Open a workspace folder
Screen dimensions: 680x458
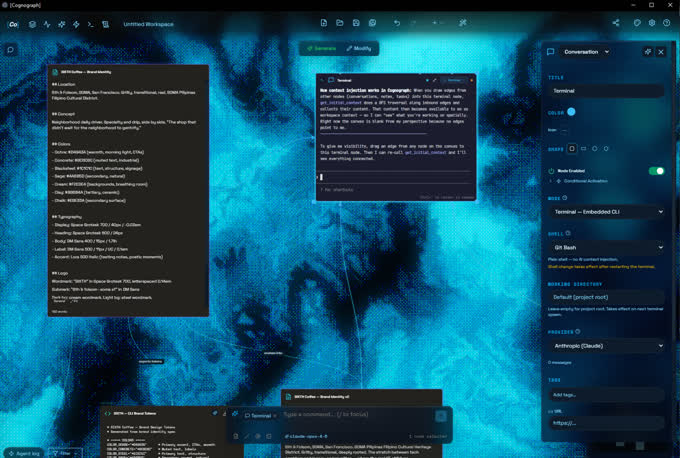pyautogui.click(x=340, y=23)
